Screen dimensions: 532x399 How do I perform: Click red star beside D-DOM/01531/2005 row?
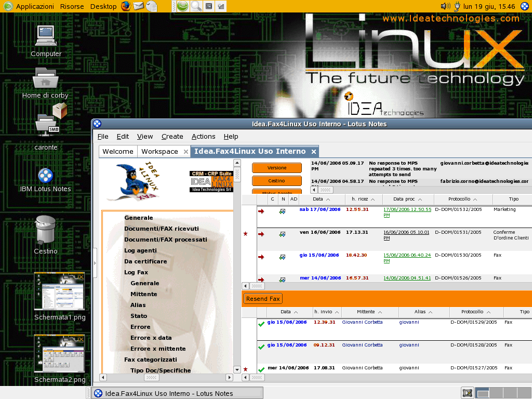(x=245, y=233)
